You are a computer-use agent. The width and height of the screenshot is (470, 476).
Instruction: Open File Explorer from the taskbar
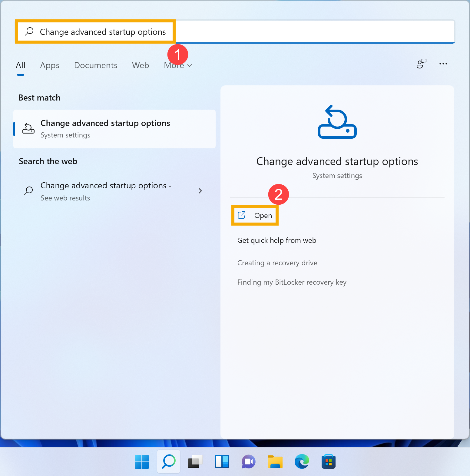(x=275, y=462)
